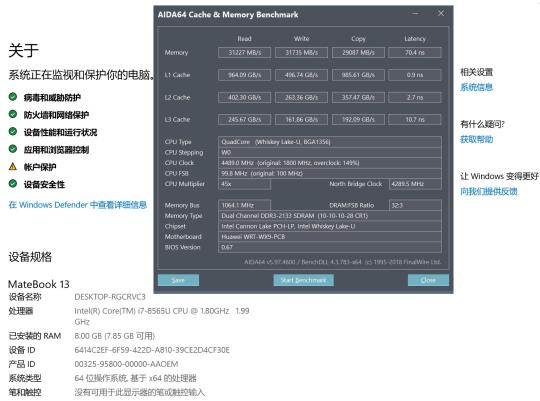Viewport: 540px width, 401px height.
Task: Click L3 Cache Write value 161.86 GB/s
Action: pos(301,119)
